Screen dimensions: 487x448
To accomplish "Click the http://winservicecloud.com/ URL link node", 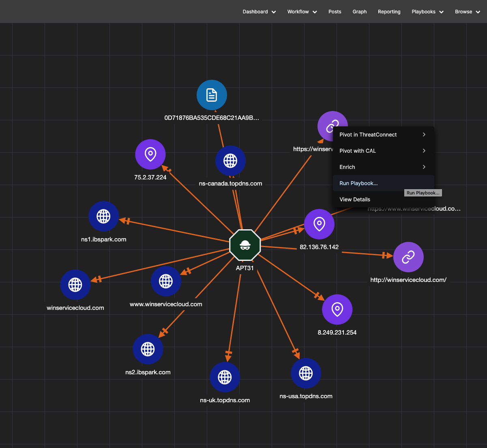I will [x=408, y=257].
